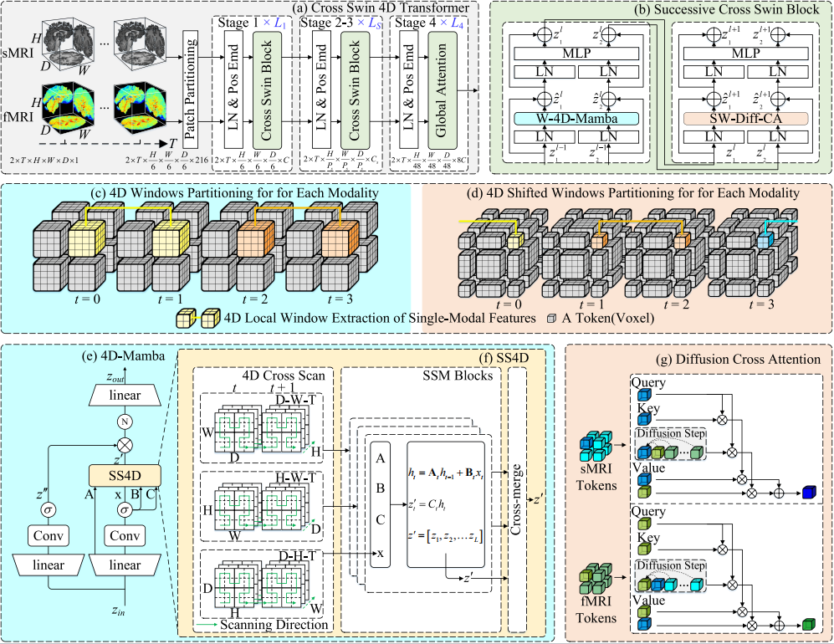Click the sMRI Tokens cube cluster
834x644 pixels.
pos(600,447)
